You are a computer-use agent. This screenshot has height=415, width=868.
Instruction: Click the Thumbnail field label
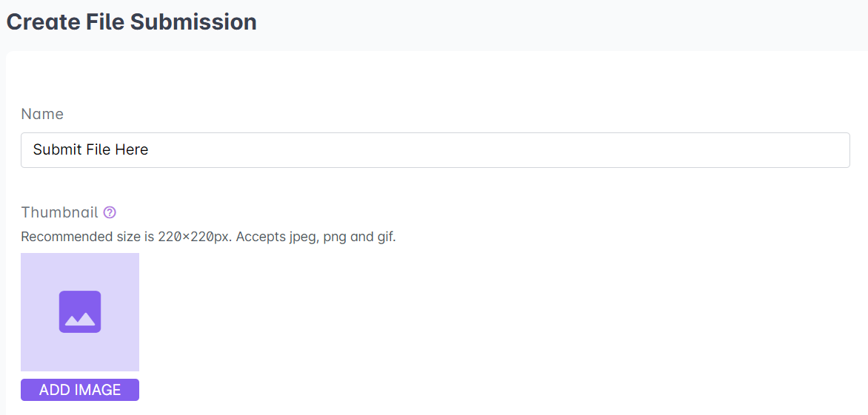tap(59, 213)
